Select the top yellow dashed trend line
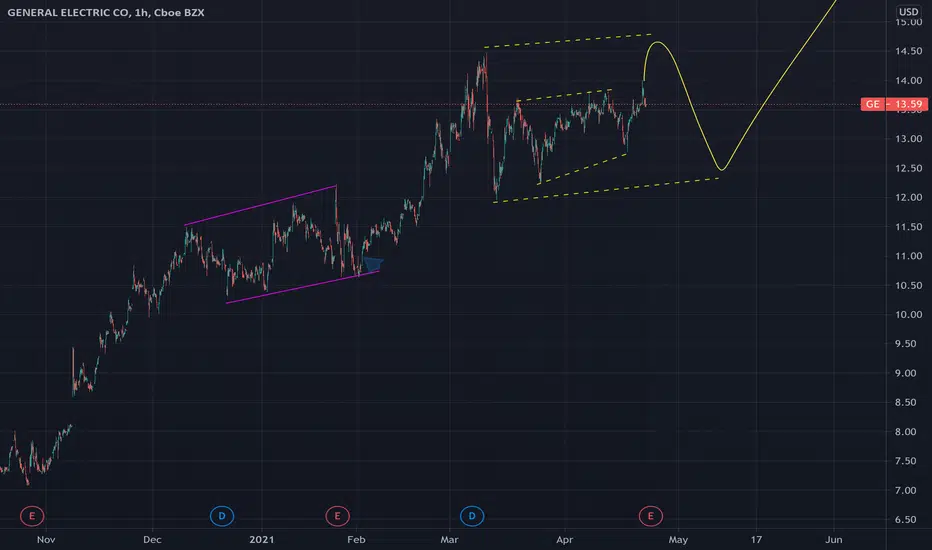 click(568, 41)
